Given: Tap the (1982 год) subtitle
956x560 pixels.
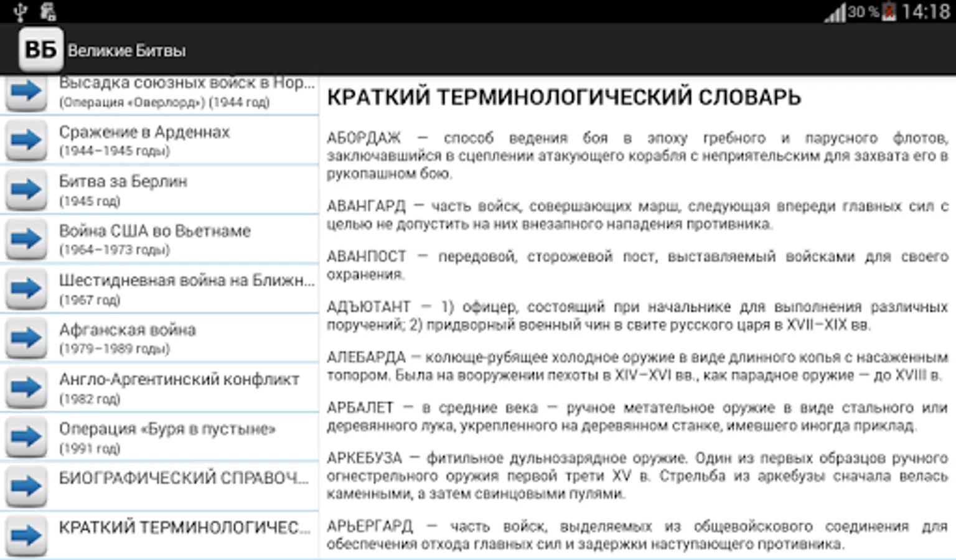Looking at the screenshot, I should click(90, 398).
